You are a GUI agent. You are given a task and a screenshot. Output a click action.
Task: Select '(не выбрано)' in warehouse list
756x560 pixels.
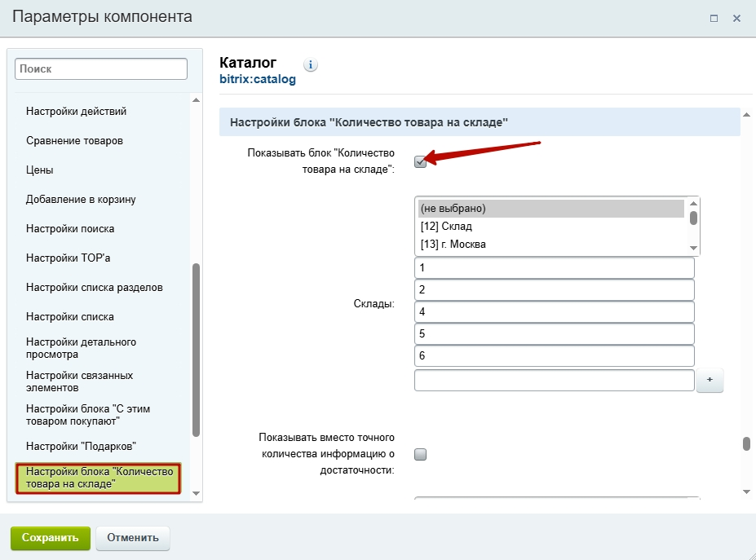coord(550,209)
